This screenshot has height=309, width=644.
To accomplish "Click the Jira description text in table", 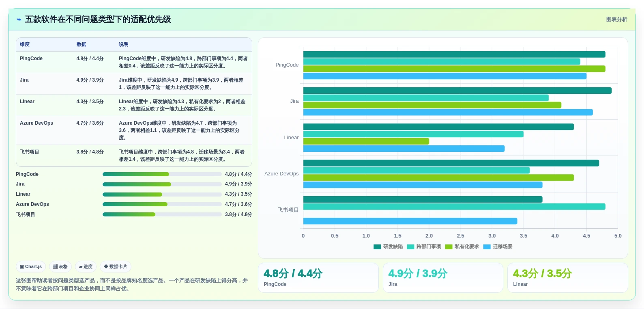I will [181, 84].
